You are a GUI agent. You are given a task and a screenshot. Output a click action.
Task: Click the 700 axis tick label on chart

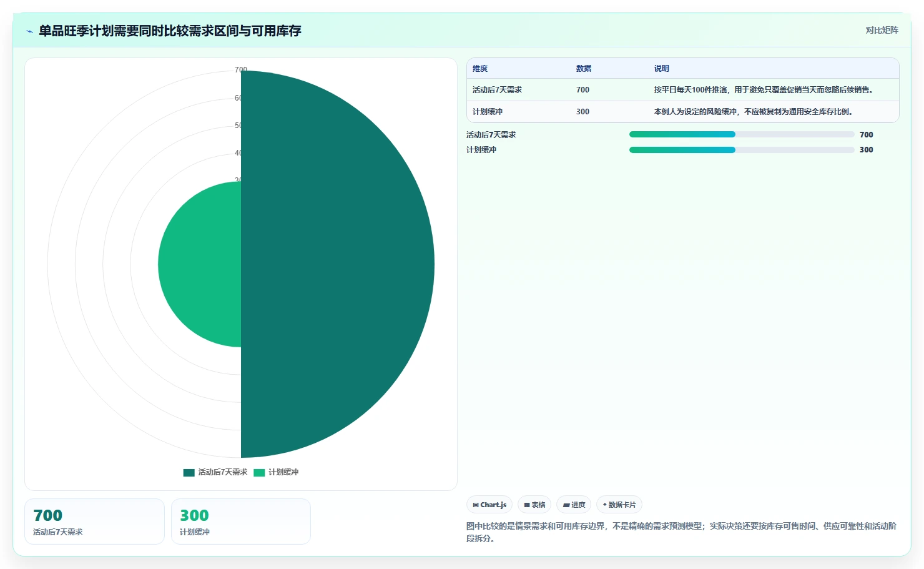pyautogui.click(x=240, y=69)
